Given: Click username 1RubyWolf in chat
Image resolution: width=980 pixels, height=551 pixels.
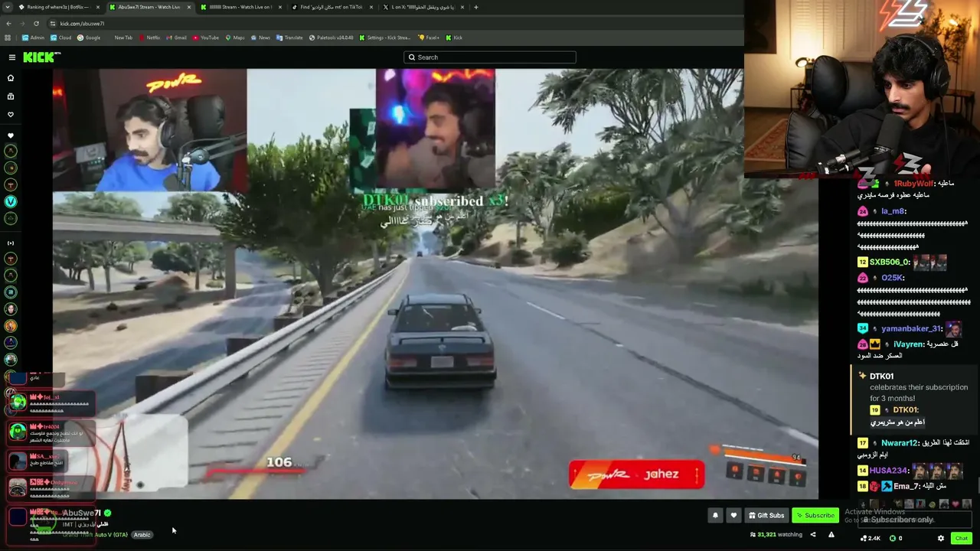Looking at the screenshot, I should click(913, 184).
